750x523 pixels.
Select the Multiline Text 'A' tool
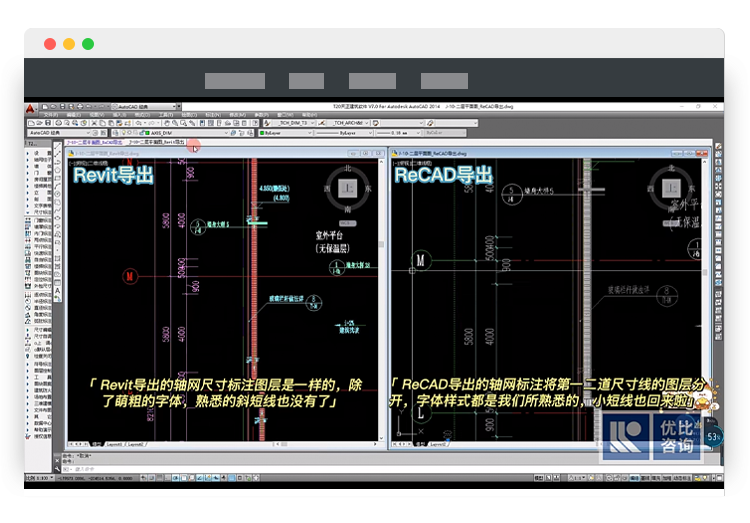tap(57, 291)
